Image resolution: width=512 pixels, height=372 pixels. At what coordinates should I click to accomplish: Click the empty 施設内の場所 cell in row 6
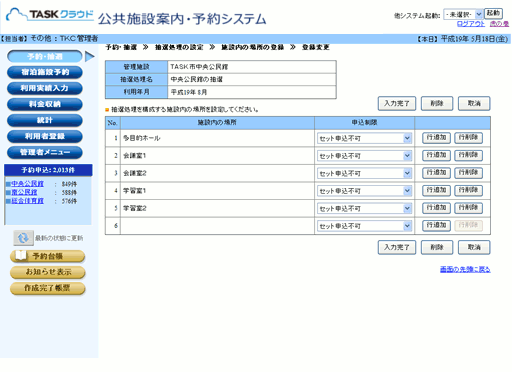(x=217, y=226)
